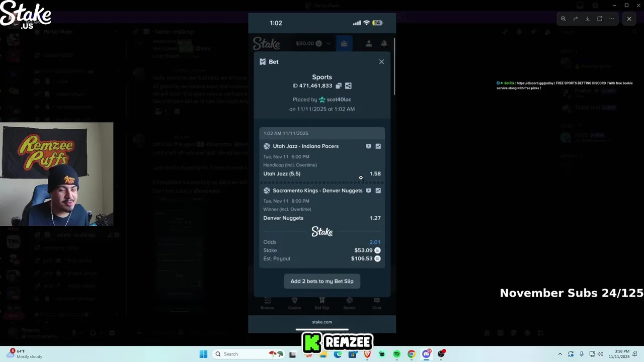The height and width of the screenshot is (362, 644).
Task: Close the Bet details popup
Action: [x=381, y=61]
